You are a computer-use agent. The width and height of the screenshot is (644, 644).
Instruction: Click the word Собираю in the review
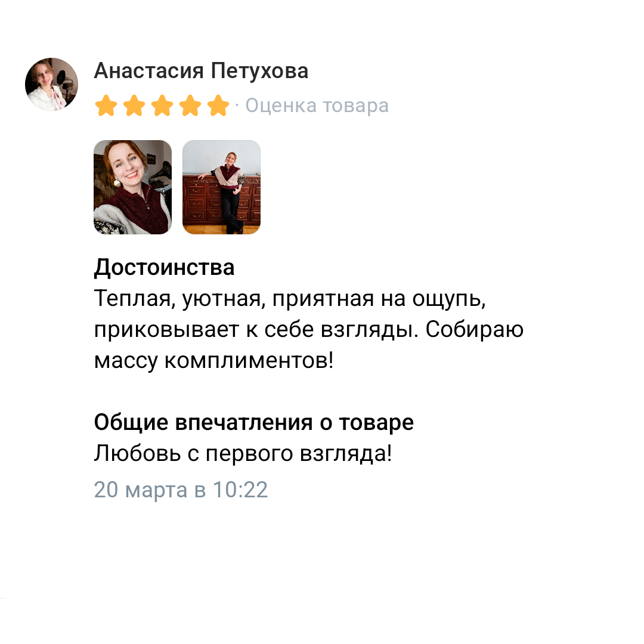(475, 329)
